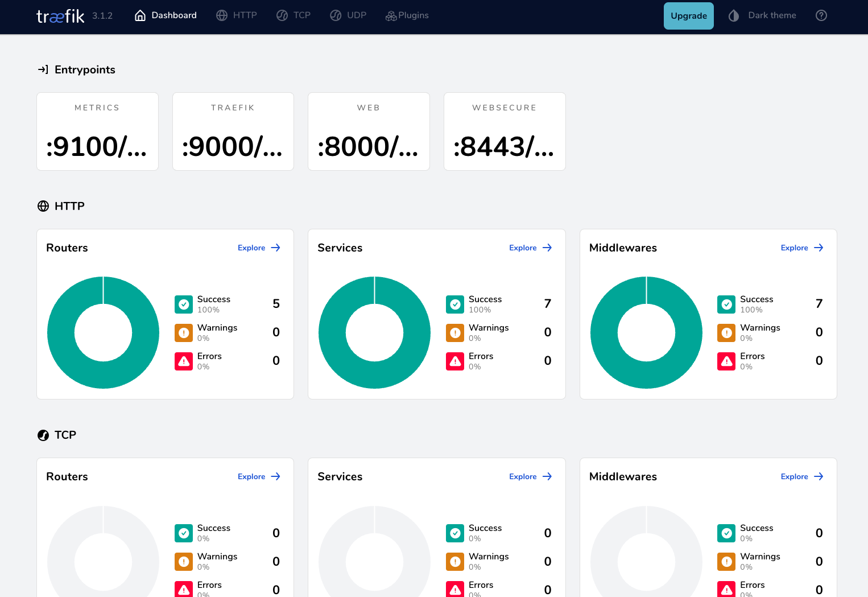Viewport: 868px width, 597px height.
Task: Click the Plugins puzzle icon
Action: click(x=391, y=15)
